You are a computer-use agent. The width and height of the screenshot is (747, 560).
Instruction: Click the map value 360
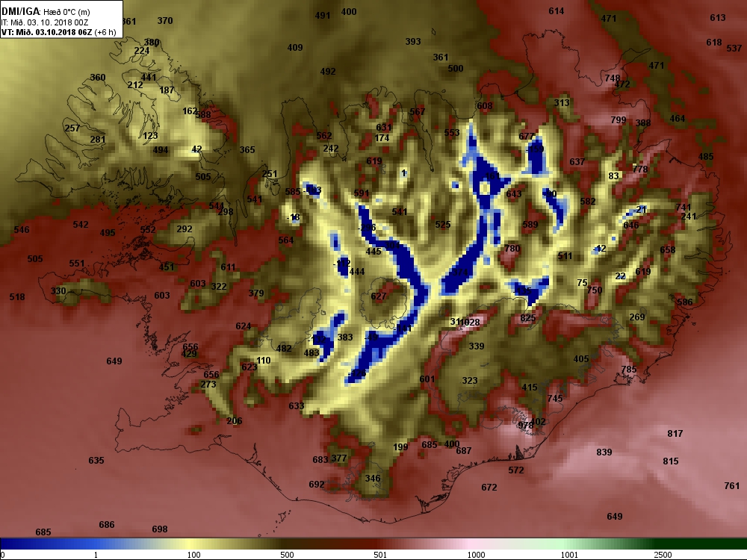tap(98, 77)
